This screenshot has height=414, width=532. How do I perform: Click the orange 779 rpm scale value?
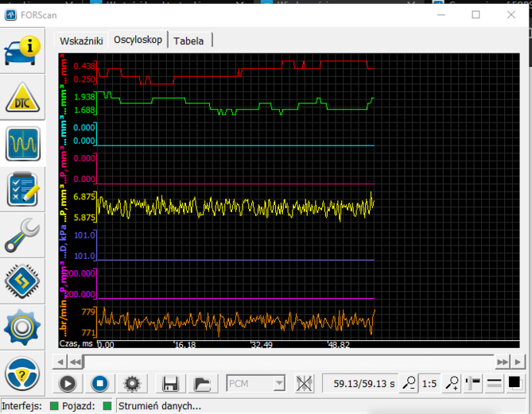coord(88,311)
